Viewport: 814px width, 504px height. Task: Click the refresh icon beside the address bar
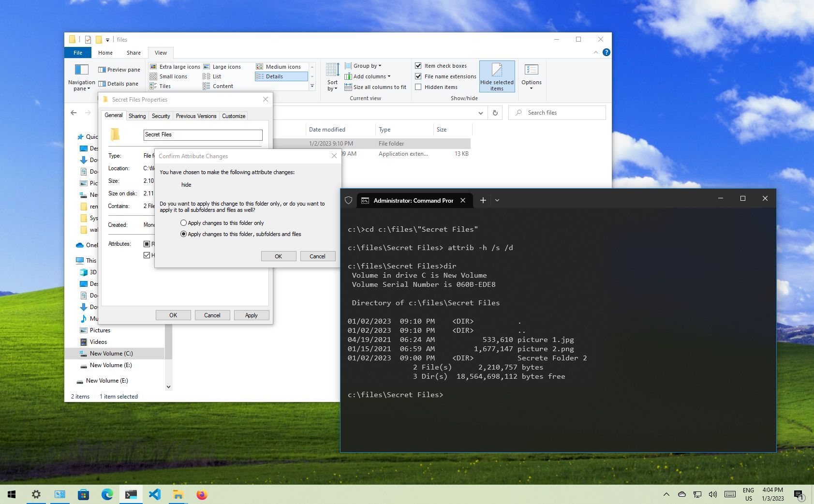coord(494,113)
